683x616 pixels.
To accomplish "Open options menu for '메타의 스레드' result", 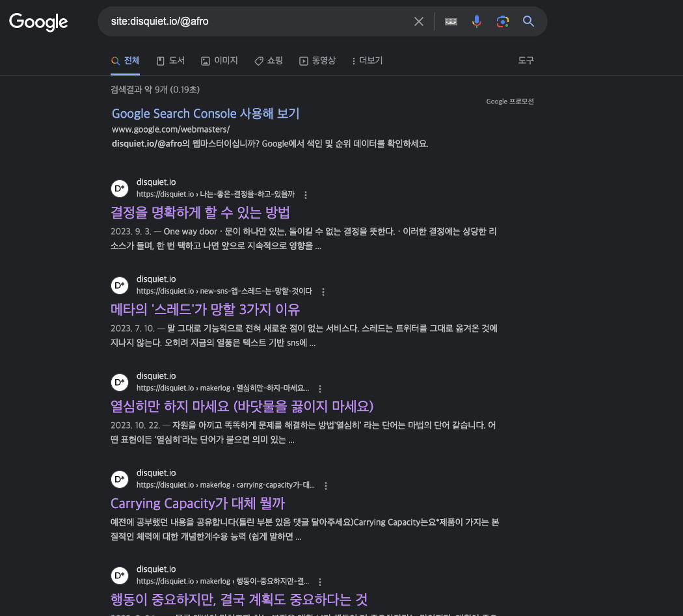I will pyautogui.click(x=323, y=291).
